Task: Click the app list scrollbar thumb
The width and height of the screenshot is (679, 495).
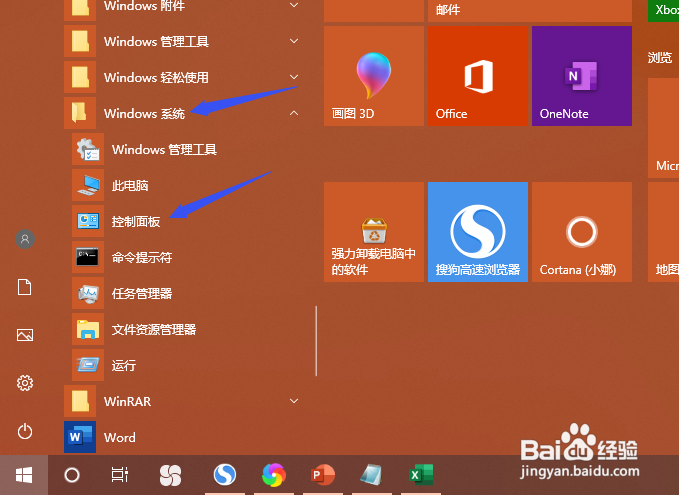Action: [x=316, y=341]
